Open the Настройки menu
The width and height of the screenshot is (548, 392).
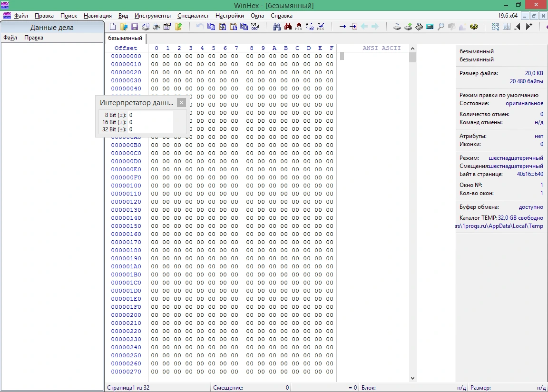click(230, 16)
